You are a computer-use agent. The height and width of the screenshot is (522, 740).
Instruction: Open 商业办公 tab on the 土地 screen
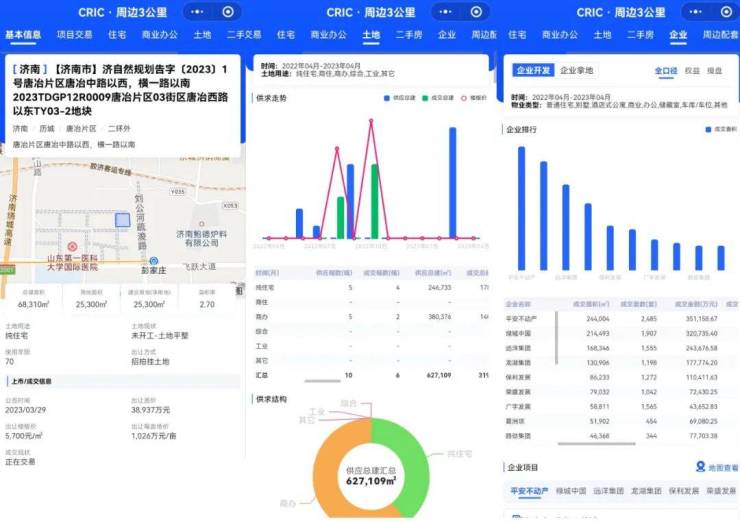click(x=328, y=34)
